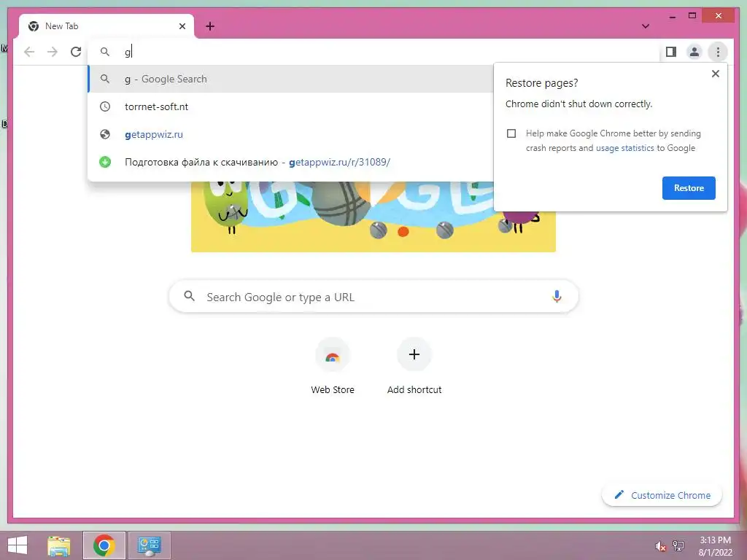Click the clock icon beside tornnet-soft.nt

click(x=105, y=106)
